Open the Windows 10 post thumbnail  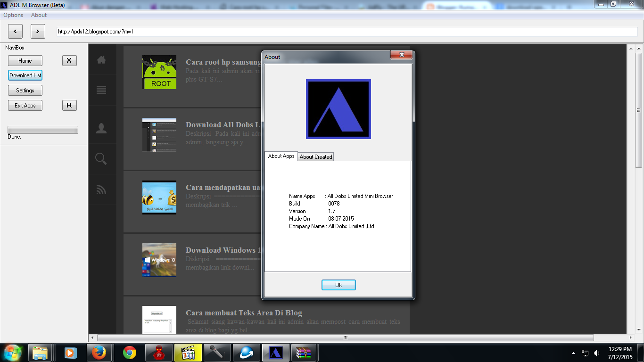159,260
